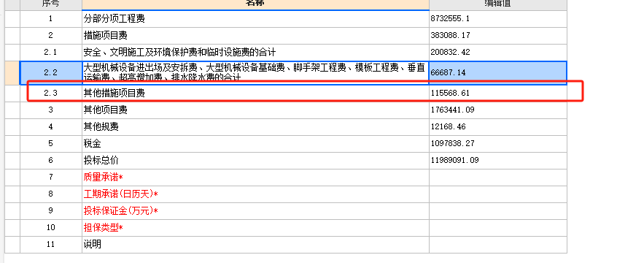Select the 其他措施项目费 name cell
644x263 pixels.
click(x=255, y=93)
